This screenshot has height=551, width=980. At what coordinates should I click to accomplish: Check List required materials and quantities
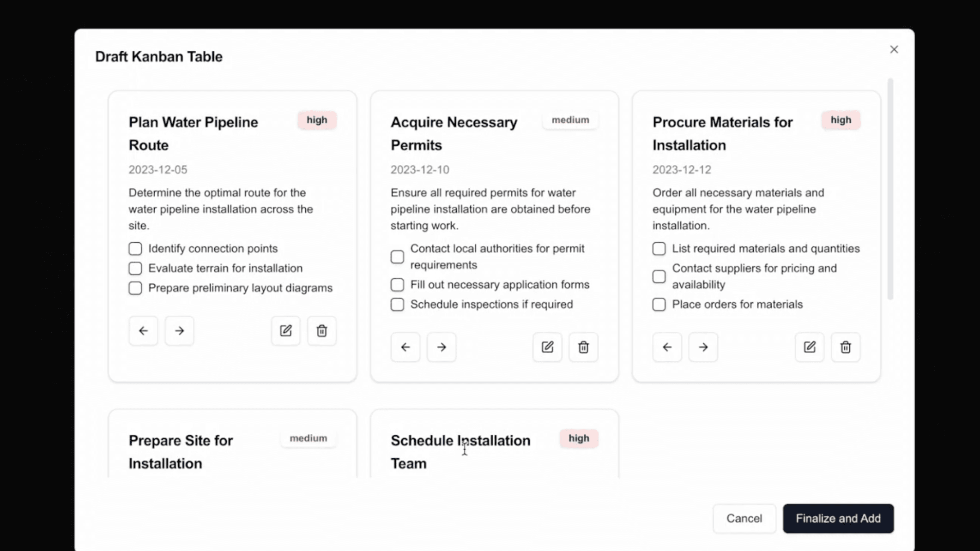pos(659,248)
